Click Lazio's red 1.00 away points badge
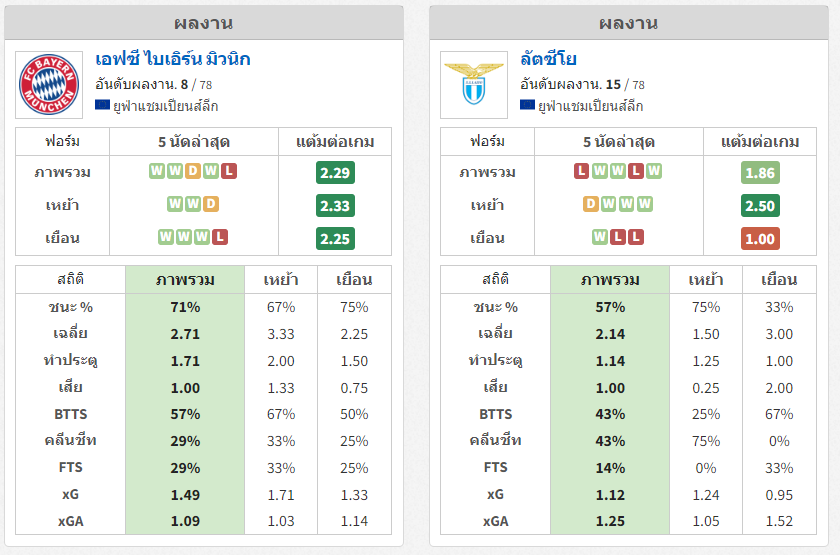The image size is (840, 555). coord(760,238)
